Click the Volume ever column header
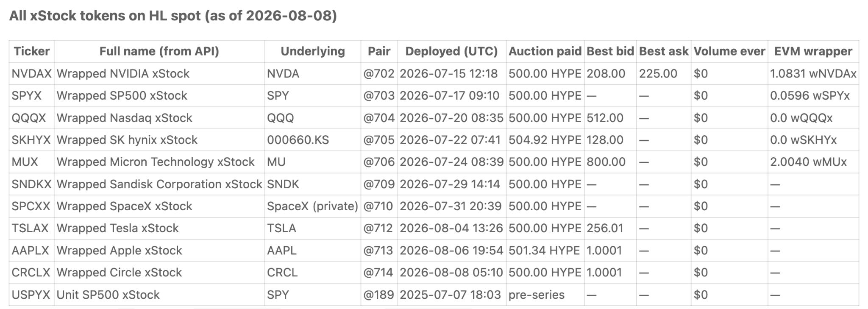 tap(729, 51)
